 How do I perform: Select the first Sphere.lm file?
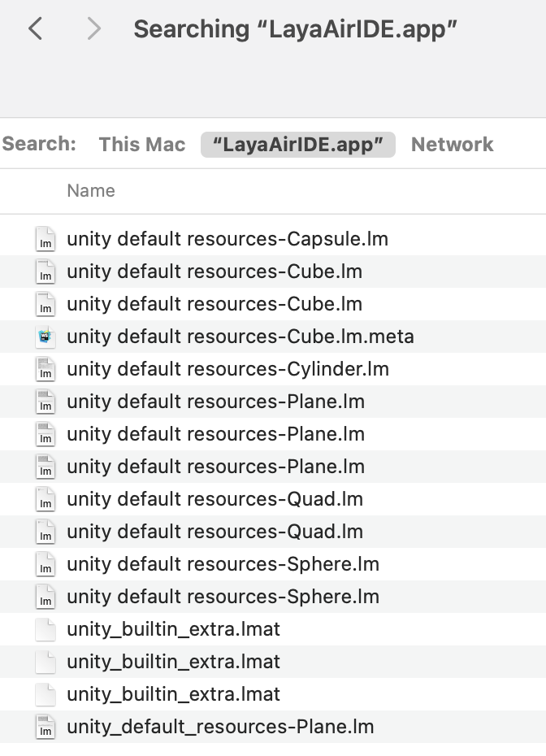(x=223, y=564)
